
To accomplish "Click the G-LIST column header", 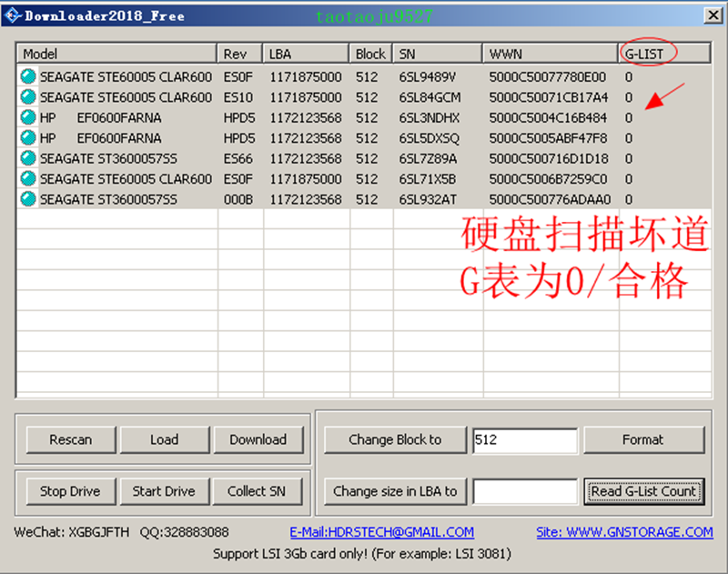I will coord(664,54).
